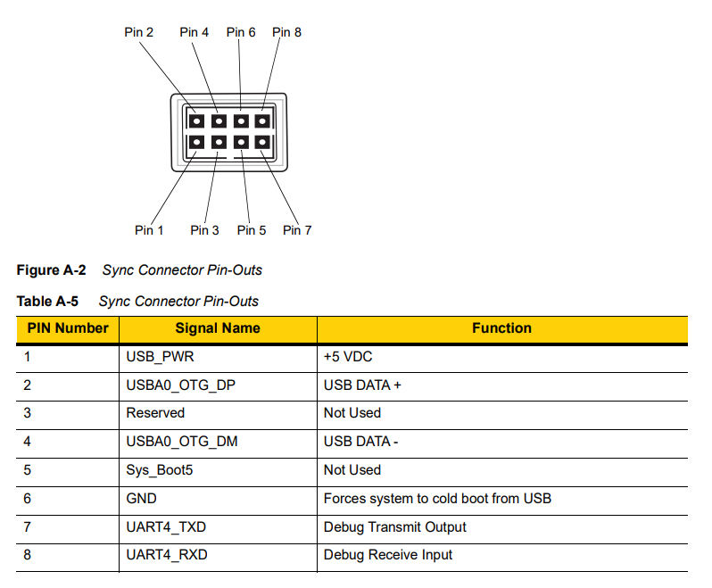The image size is (712, 588).
Task: Click the UART4_TXD signal name cell
Action: point(166,526)
